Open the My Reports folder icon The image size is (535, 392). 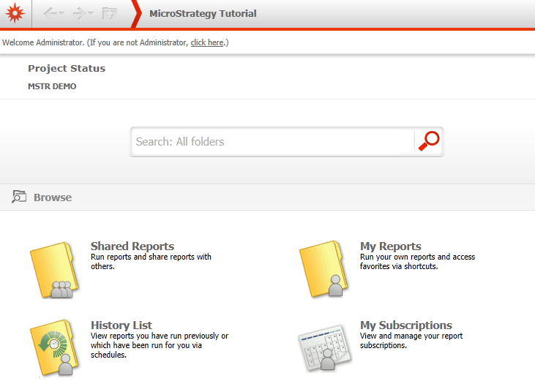(x=323, y=271)
